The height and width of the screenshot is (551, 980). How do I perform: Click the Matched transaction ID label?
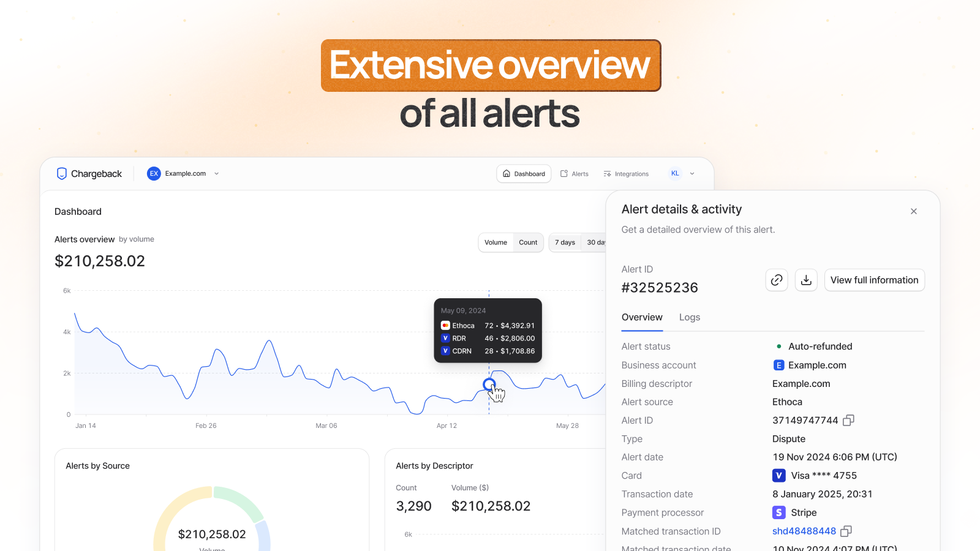tap(671, 531)
